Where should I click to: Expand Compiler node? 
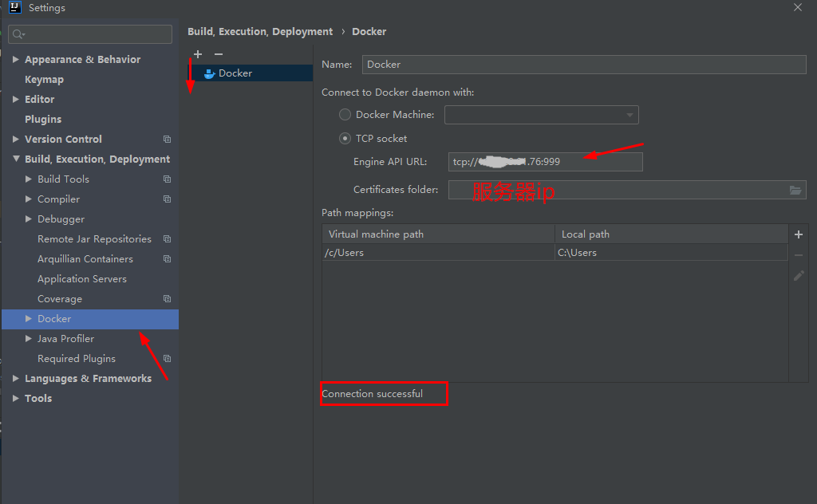[x=29, y=199]
